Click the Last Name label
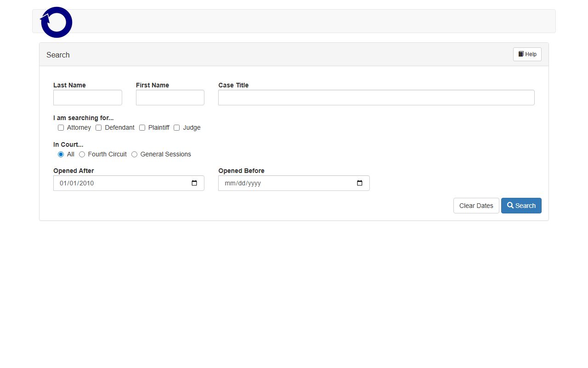Viewport: 588px width, 368px height. pos(69,85)
